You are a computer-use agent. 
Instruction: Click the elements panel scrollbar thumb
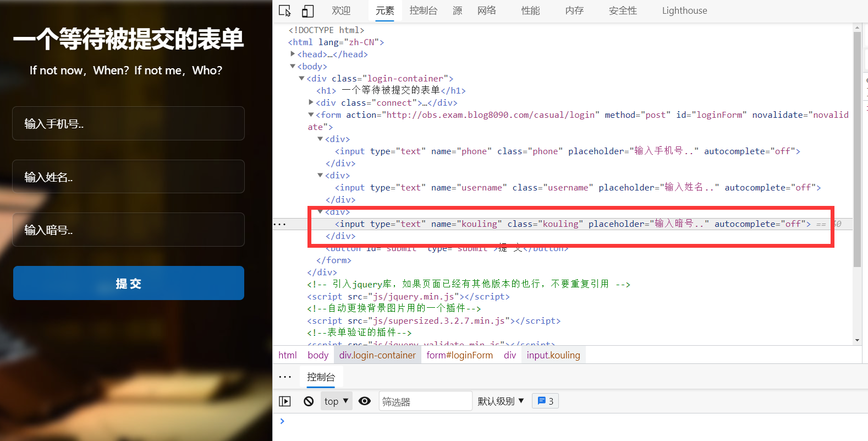857,149
